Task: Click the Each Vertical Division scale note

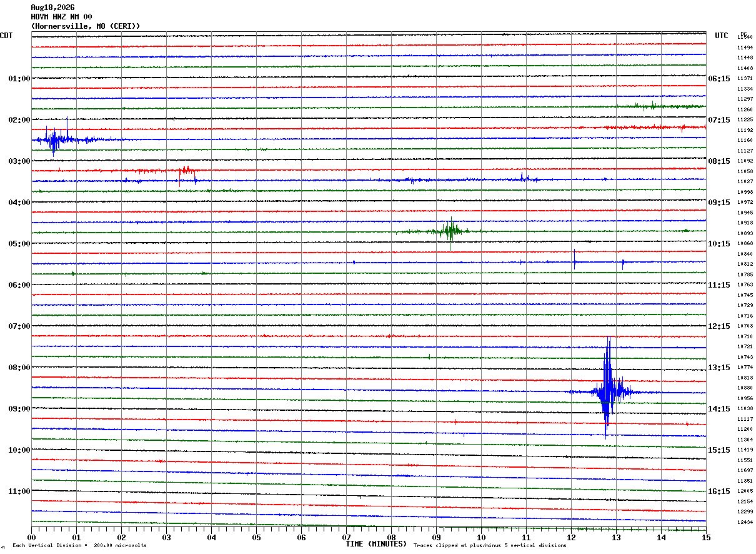Action: click(79, 546)
